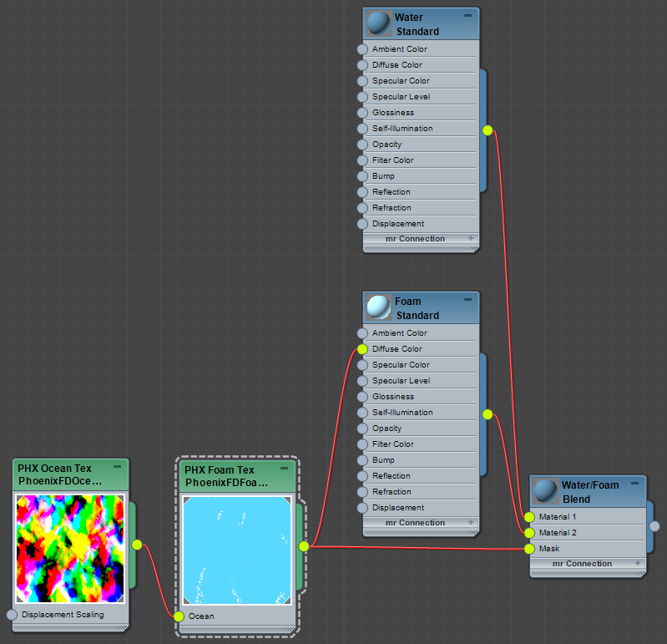This screenshot has width=667, height=644.
Task: Collapse the PHX Ocean Tex node
Action: [x=117, y=467]
